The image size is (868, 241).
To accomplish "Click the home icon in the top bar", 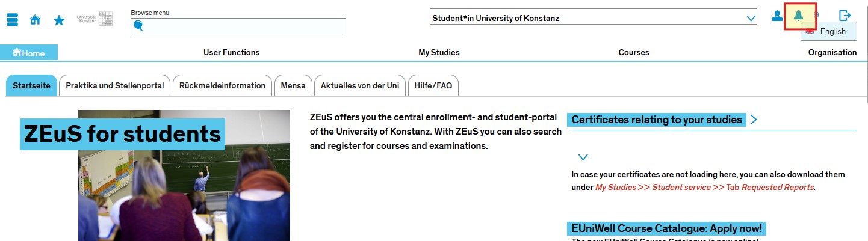I will pos(35,20).
